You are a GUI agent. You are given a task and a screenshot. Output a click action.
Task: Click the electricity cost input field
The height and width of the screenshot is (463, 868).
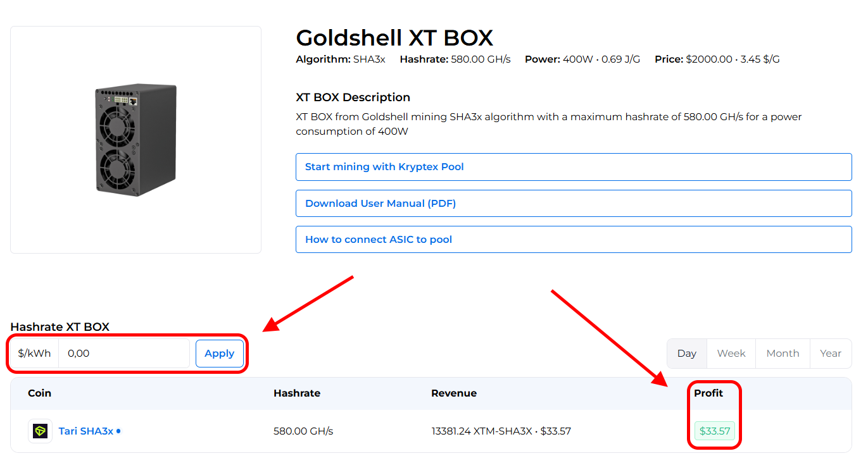click(123, 354)
